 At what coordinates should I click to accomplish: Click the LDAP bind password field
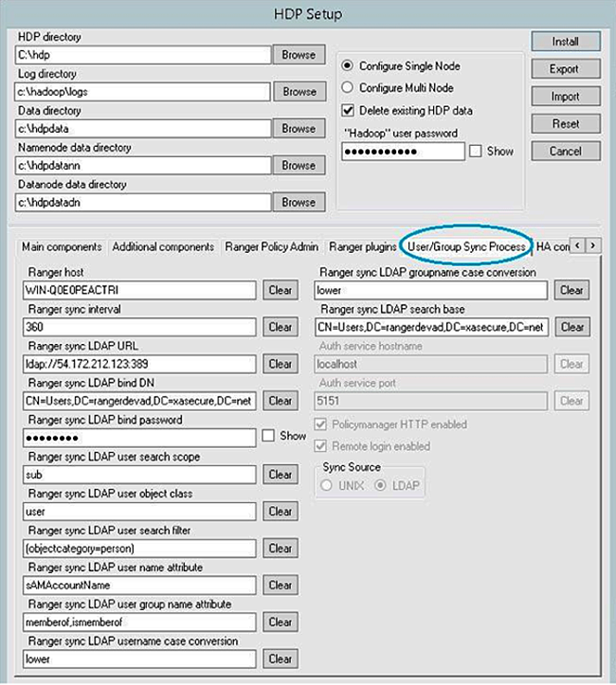[139, 438]
